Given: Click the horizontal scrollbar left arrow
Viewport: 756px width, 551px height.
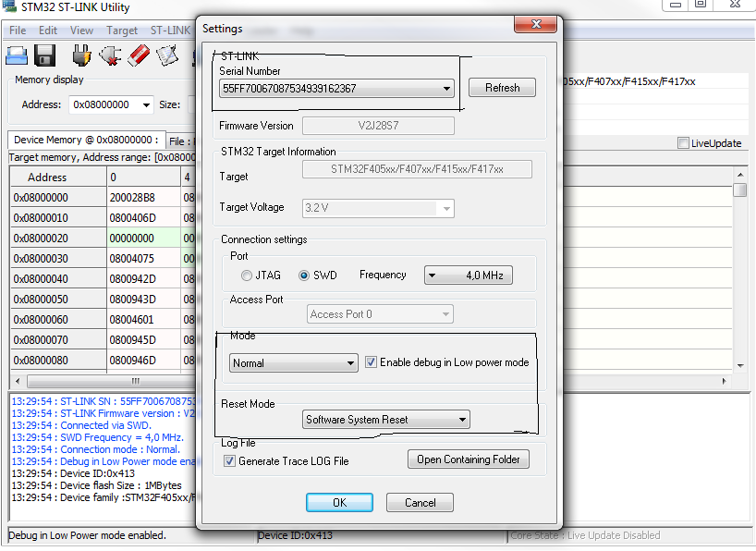Looking at the screenshot, I should (x=18, y=381).
